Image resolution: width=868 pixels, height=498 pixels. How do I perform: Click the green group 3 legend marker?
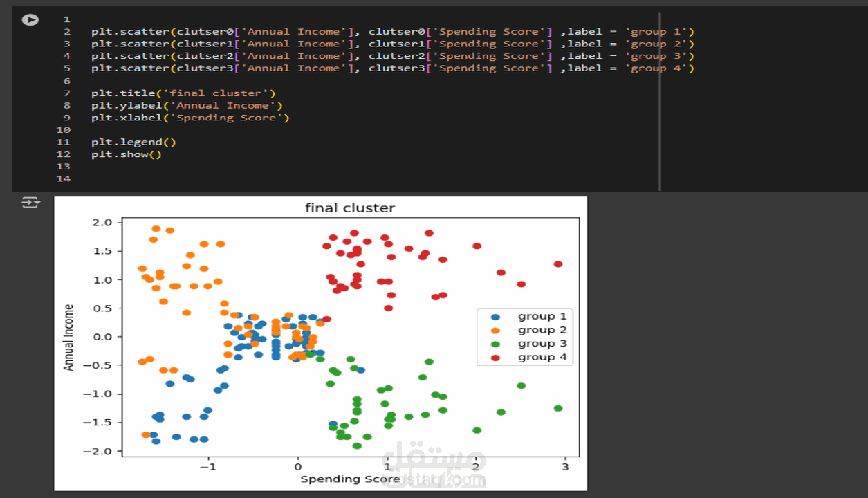click(494, 344)
